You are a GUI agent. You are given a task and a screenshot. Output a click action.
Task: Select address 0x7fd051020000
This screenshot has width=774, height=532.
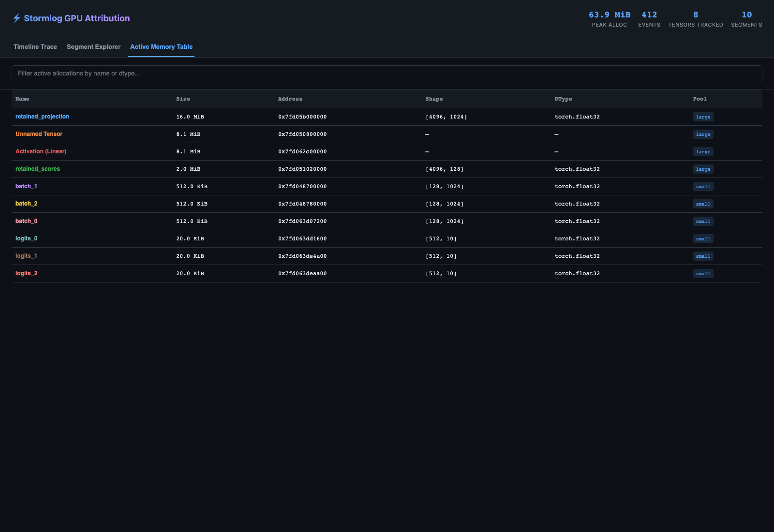pyautogui.click(x=302, y=169)
